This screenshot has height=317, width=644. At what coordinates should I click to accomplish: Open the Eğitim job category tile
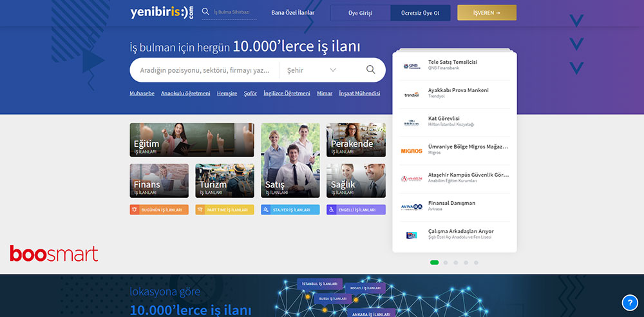192,140
